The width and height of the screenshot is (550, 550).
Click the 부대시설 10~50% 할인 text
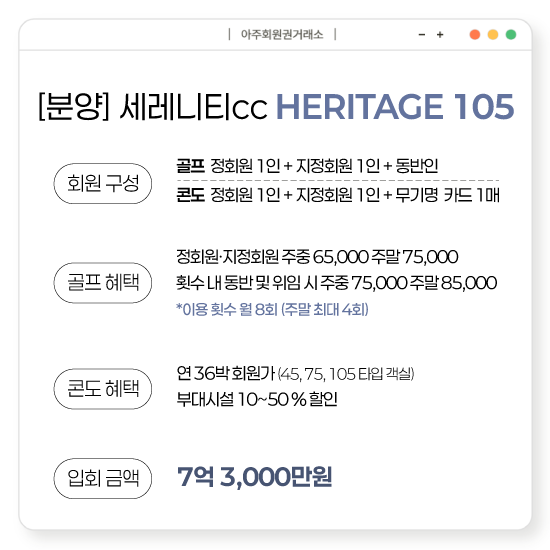[x=257, y=399]
